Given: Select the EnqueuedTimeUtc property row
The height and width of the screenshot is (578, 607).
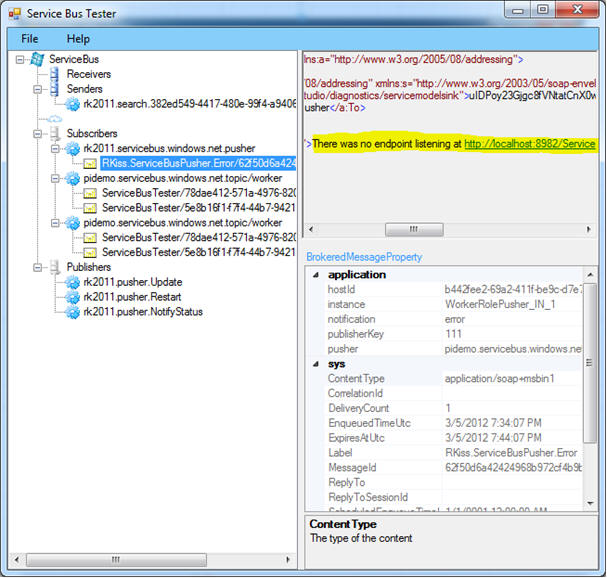Looking at the screenshot, I should (453, 423).
